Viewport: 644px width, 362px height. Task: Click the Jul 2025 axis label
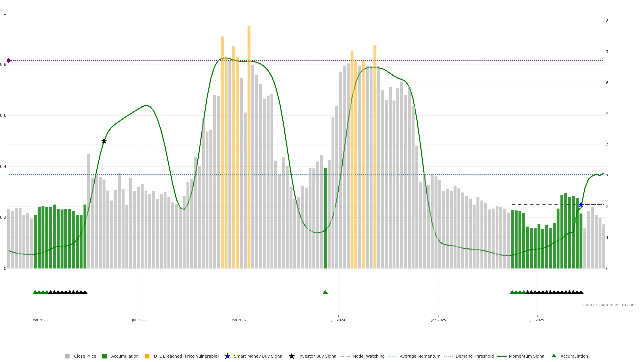pos(537,320)
